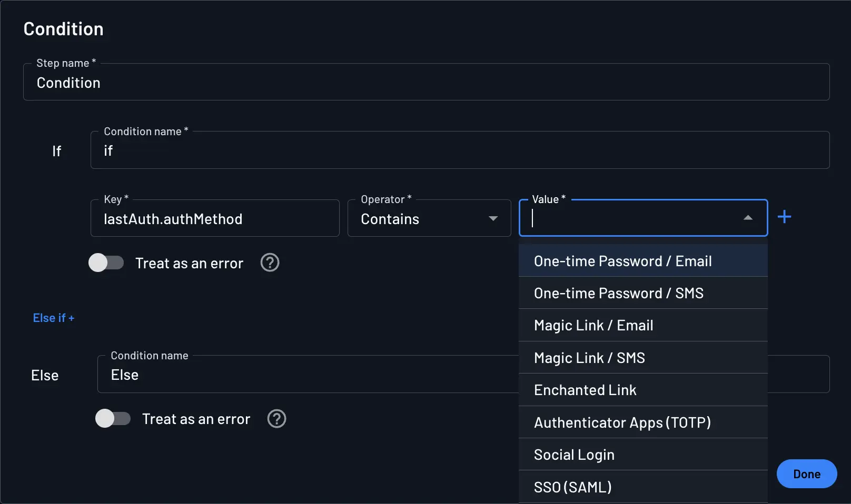Open the Operator Contains combo box
Viewport: 851px width, 504px height.
429,218
